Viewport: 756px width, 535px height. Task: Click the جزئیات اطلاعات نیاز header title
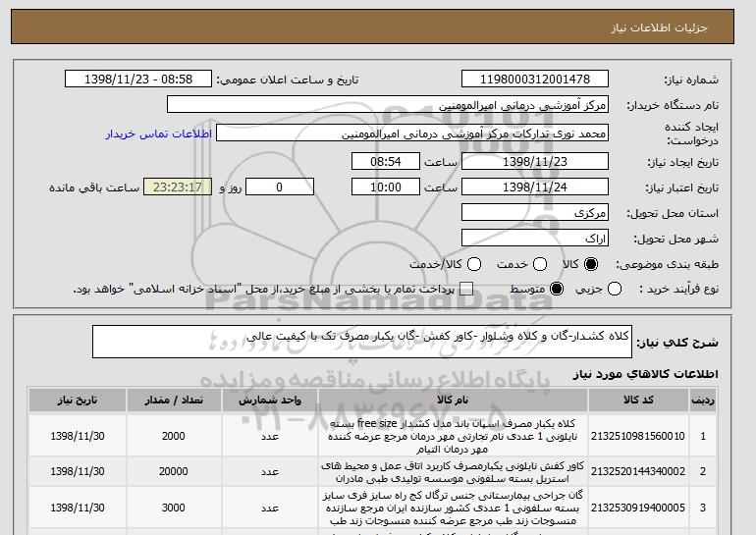click(659, 27)
